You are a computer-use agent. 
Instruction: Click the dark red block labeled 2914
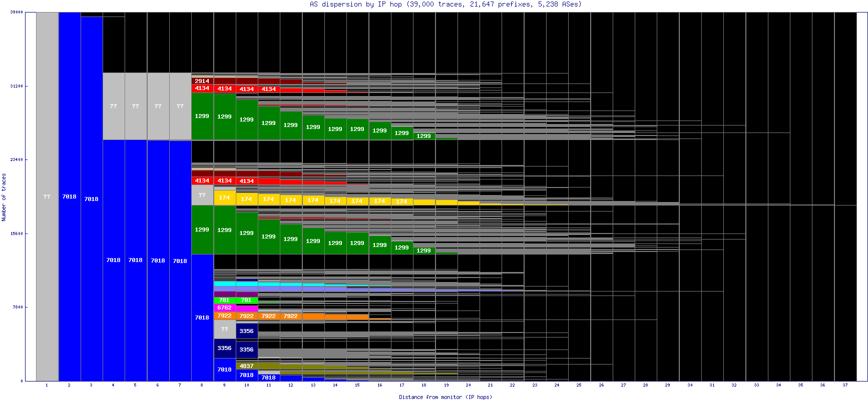coord(202,81)
